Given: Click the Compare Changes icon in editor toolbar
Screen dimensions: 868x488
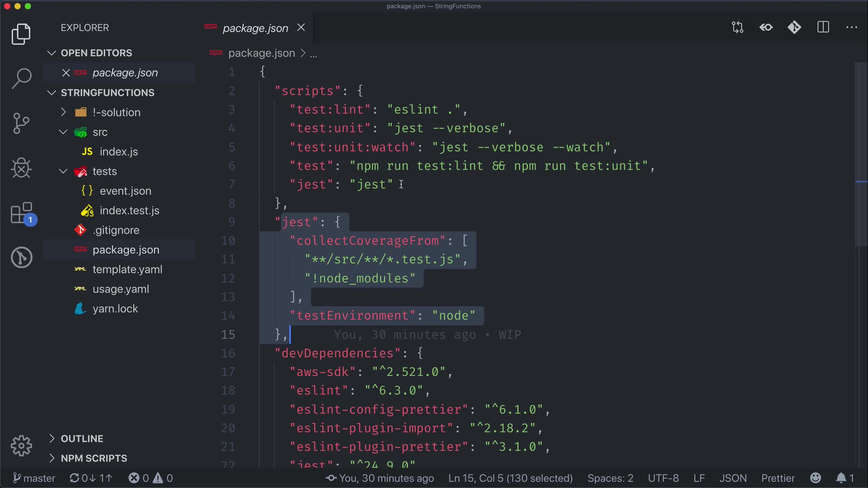Looking at the screenshot, I should tap(737, 28).
